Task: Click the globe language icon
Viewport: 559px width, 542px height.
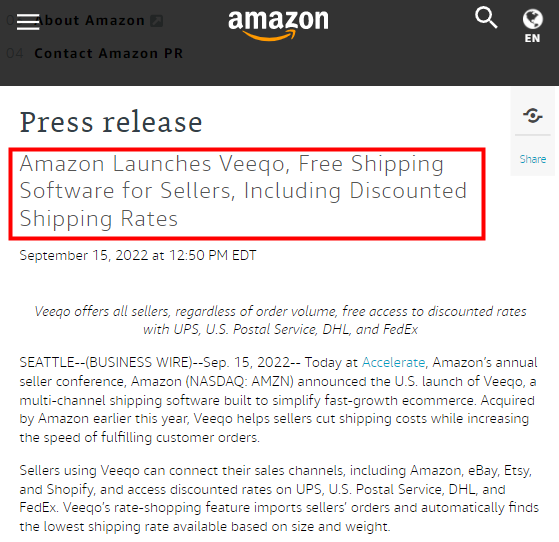Action: (533, 19)
